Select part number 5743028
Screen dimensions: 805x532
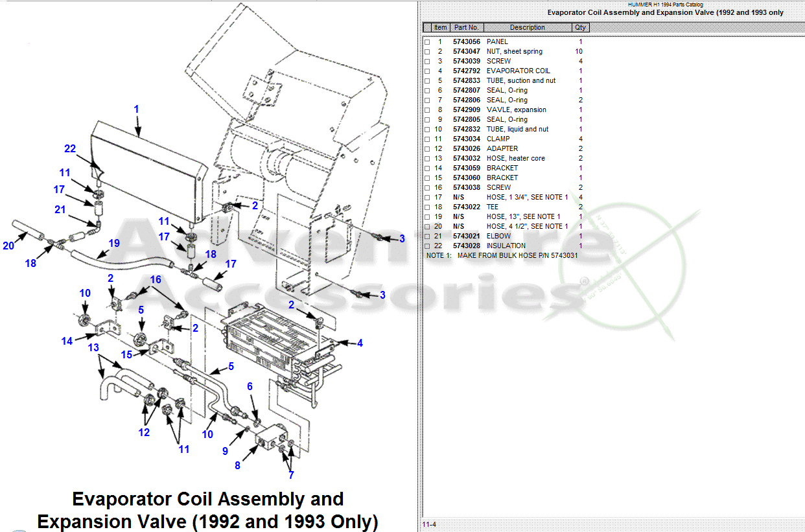467,246
